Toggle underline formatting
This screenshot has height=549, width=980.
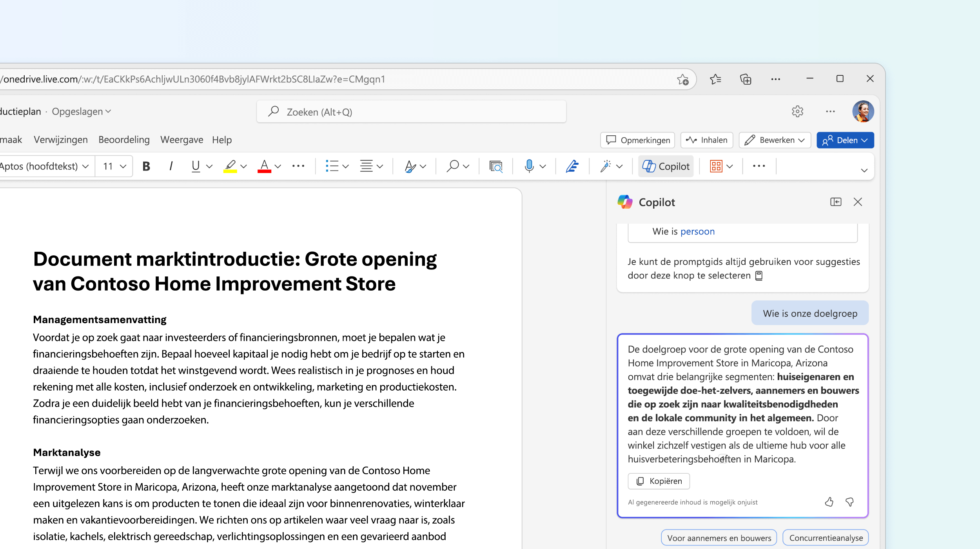(x=196, y=166)
